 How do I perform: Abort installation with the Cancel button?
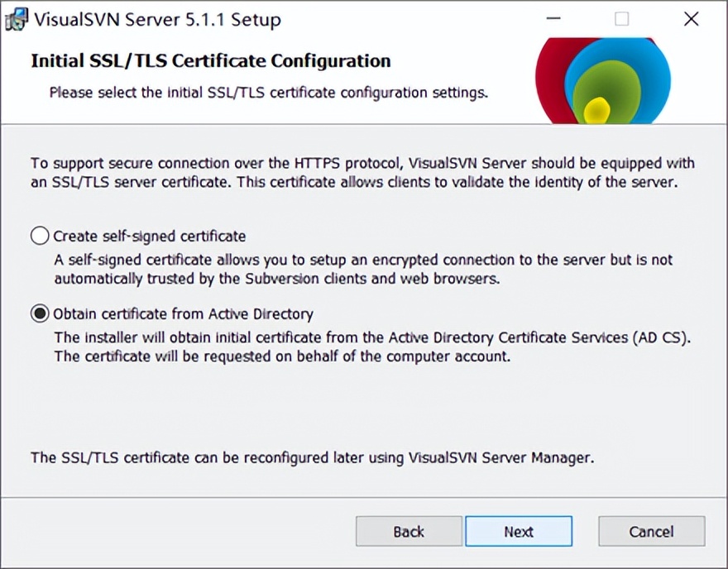pyautogui.click(x=651, y=532)
